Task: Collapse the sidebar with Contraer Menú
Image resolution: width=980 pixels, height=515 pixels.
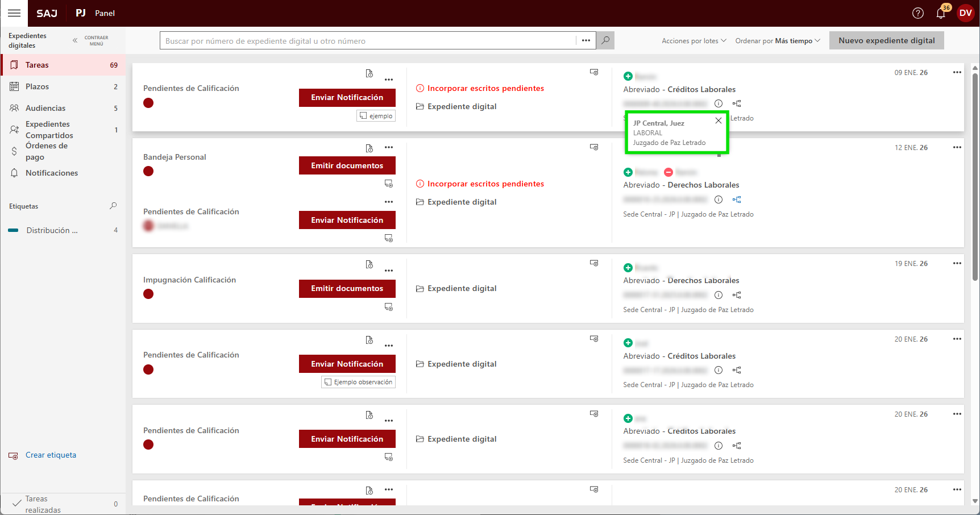Action: (x=90, y=40)
